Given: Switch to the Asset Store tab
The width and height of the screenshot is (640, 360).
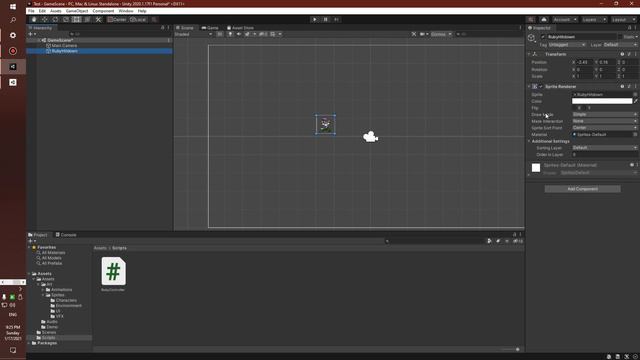Looking at the screenshot, I should coord(240,28).
